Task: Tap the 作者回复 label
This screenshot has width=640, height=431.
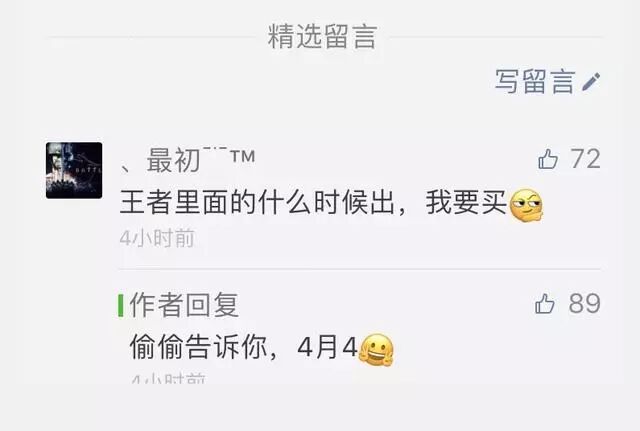Action: (184, 305)
